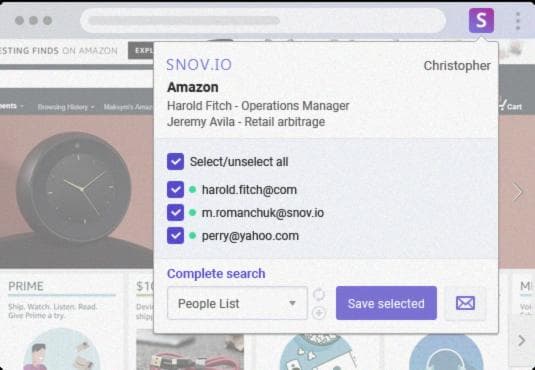Expand the Browsing History dropdown
This screenshot has height=370, width=535.
tap(66, 107)
